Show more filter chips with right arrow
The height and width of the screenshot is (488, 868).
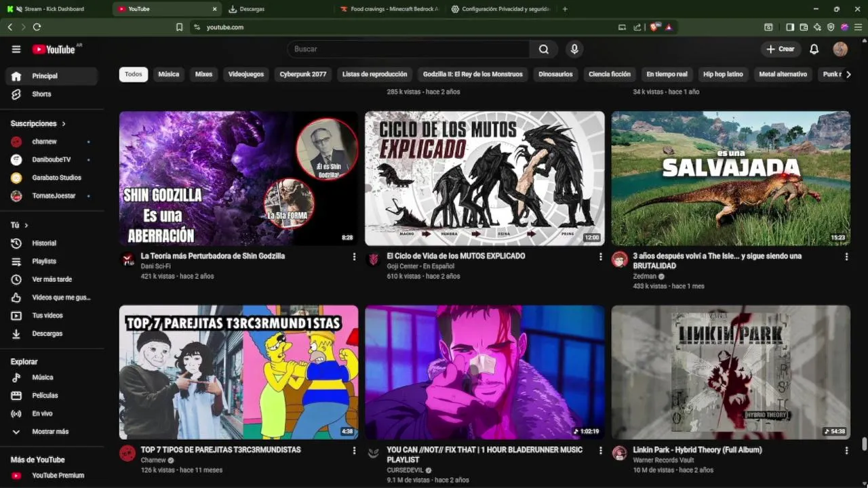(848, 75)
